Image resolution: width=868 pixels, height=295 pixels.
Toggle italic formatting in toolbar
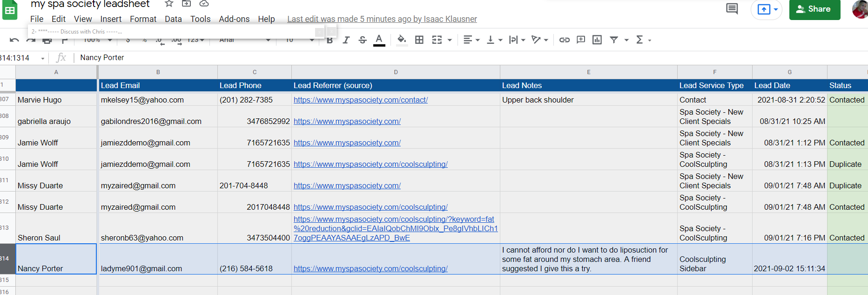pos(346,40)
